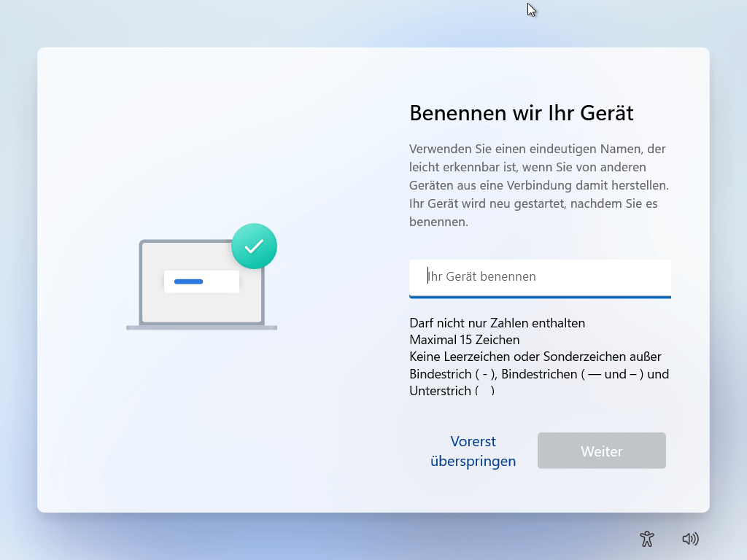This screenshot has height=560, width=747.
Task: Click the "Keine Leerzeichen oder Sonderzeichen" rule line
Action: [x=535, y=357]
